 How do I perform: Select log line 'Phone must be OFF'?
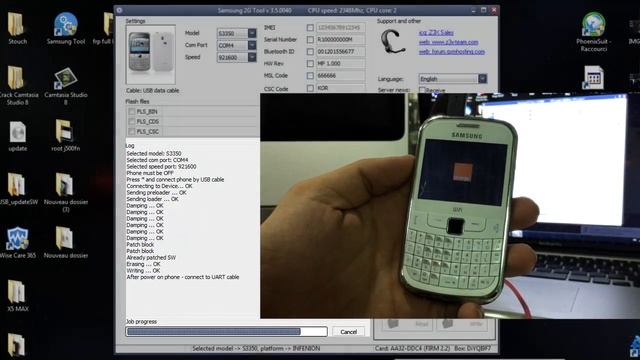pos(150,173)
